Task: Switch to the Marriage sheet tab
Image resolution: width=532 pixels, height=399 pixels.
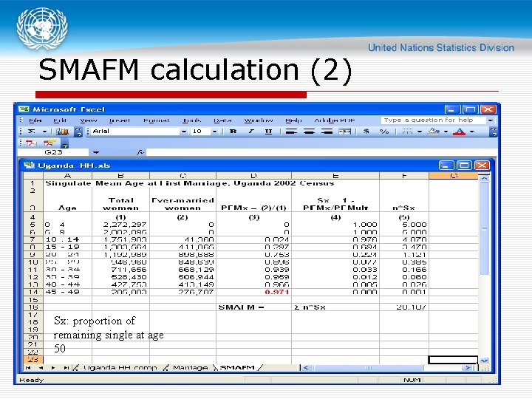Action: [x=190, y=368]
